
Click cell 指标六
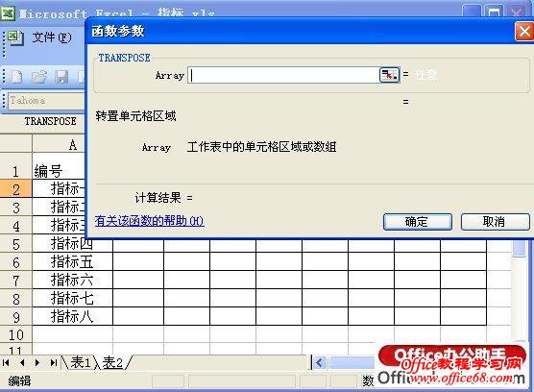coord(72,280)
